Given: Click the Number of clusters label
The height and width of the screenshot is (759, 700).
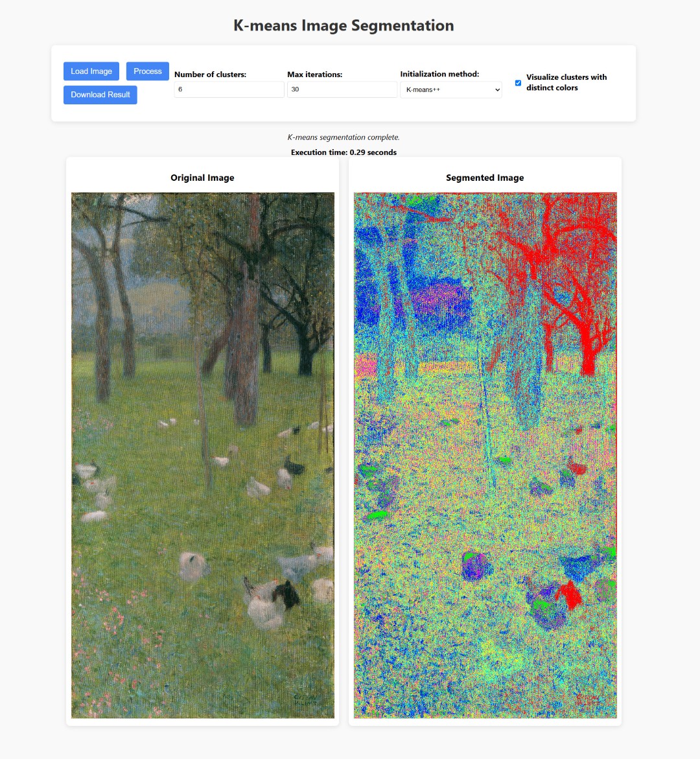Looking at the screenshot, I should (210, 75).
